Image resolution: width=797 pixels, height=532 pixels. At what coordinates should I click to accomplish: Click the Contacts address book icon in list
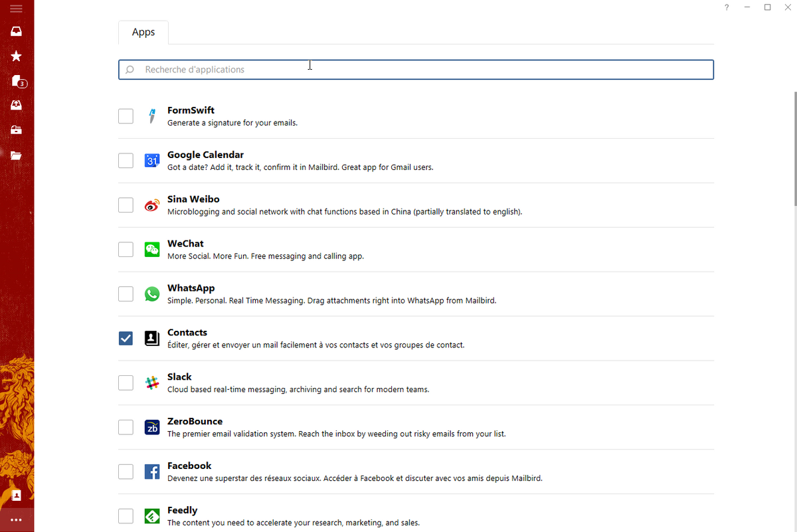pos(152,339)
